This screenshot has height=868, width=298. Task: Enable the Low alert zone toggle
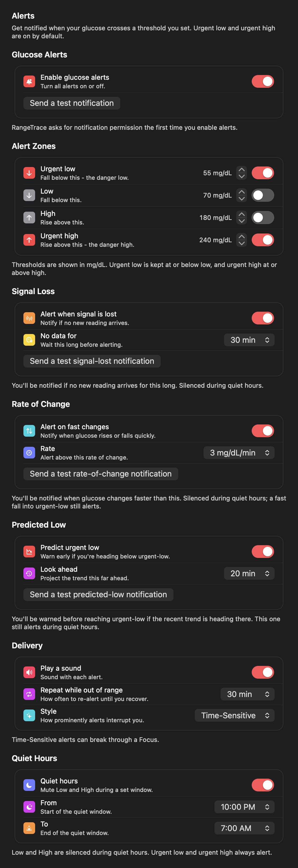263,195
